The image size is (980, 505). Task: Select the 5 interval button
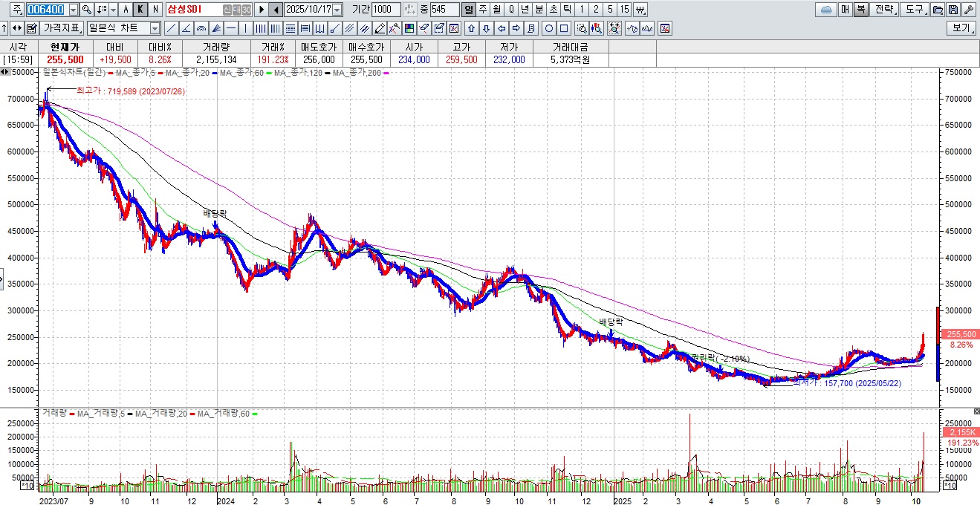coord(610,10)
